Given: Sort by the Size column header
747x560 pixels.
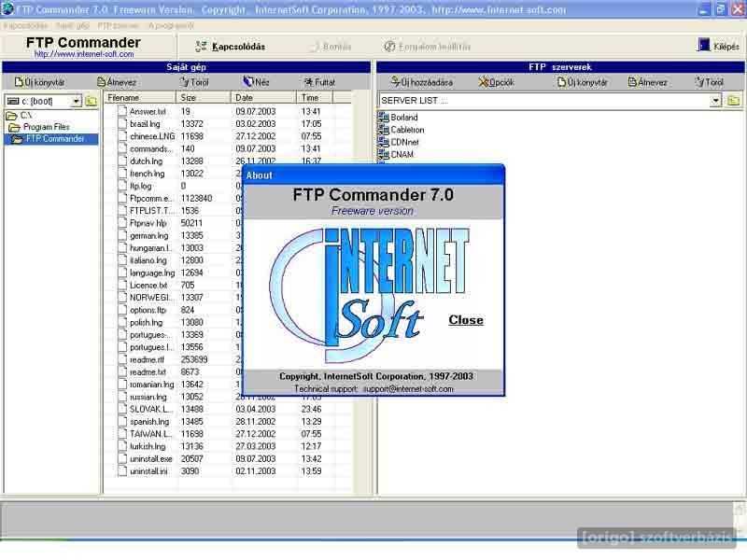Looking at the screenshot, I should [x=204, y=98].
